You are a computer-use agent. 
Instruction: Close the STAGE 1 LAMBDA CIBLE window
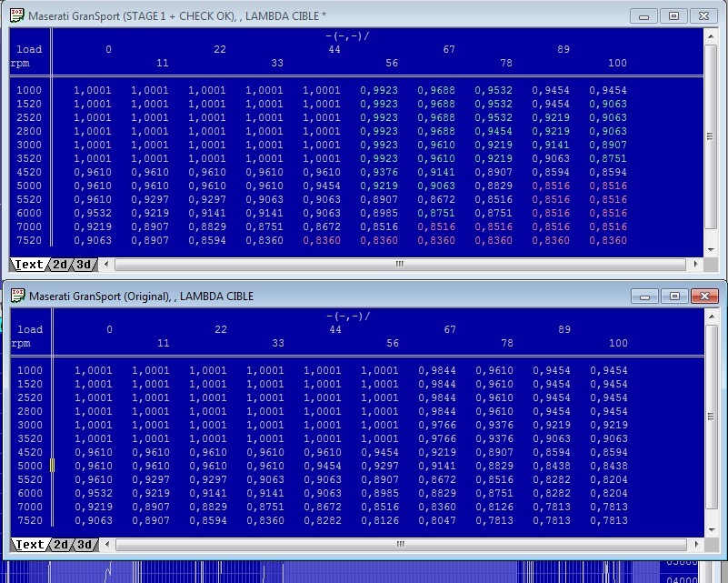(703, 15)
